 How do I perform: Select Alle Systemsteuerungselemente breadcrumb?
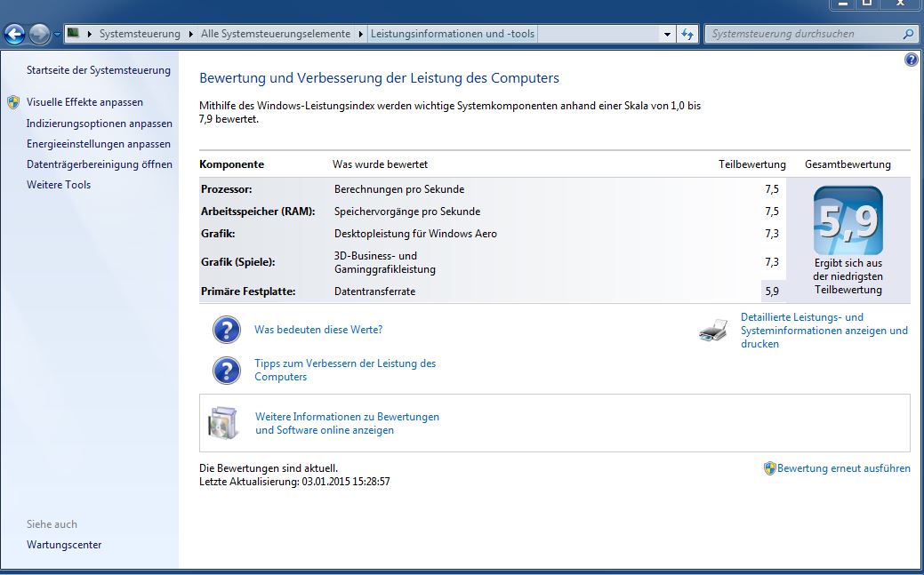pyautogui.click(x=276, y=34)
